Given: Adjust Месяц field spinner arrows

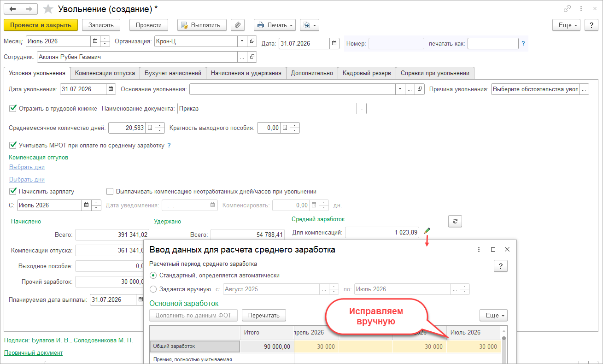Looking at the screenshot, I should pos(105,41).
